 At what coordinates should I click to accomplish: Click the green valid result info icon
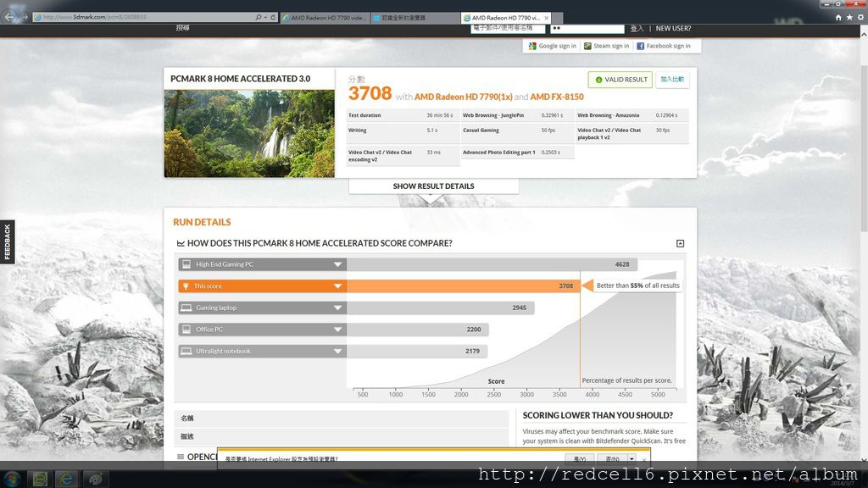598,80
